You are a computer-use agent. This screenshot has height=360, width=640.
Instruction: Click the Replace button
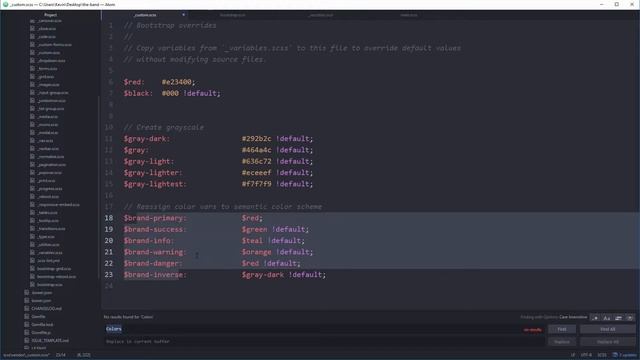tap(562, 342)
